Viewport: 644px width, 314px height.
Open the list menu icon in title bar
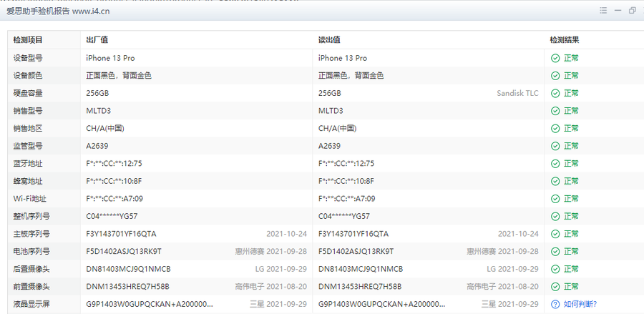click(x=603, y=11)
